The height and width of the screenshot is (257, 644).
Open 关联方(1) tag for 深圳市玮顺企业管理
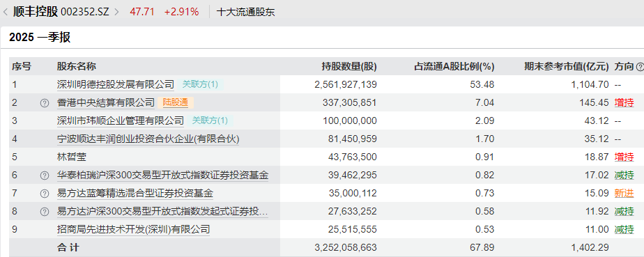click(x=210, y=120)
